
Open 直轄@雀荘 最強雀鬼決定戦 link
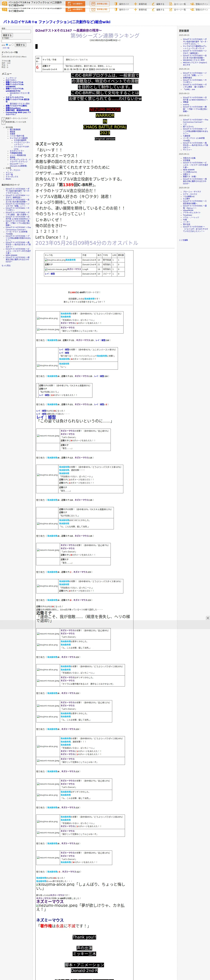pos(17,110)
